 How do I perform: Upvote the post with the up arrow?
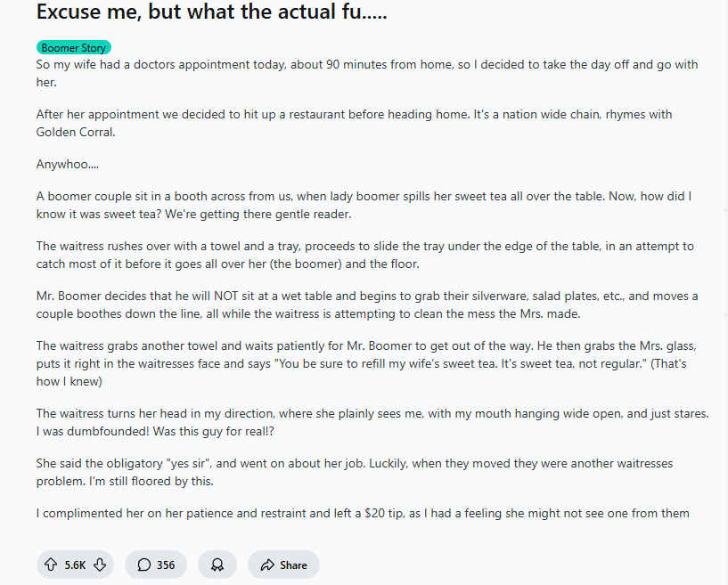tap(51, 565)
